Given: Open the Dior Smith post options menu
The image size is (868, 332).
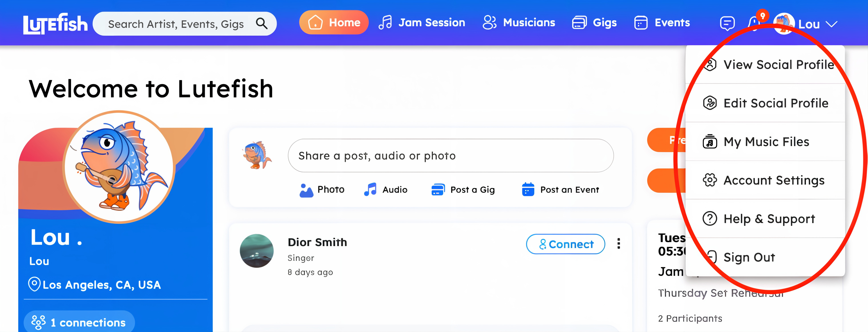Looking at the screenshot, I should [x=618, y=243].
